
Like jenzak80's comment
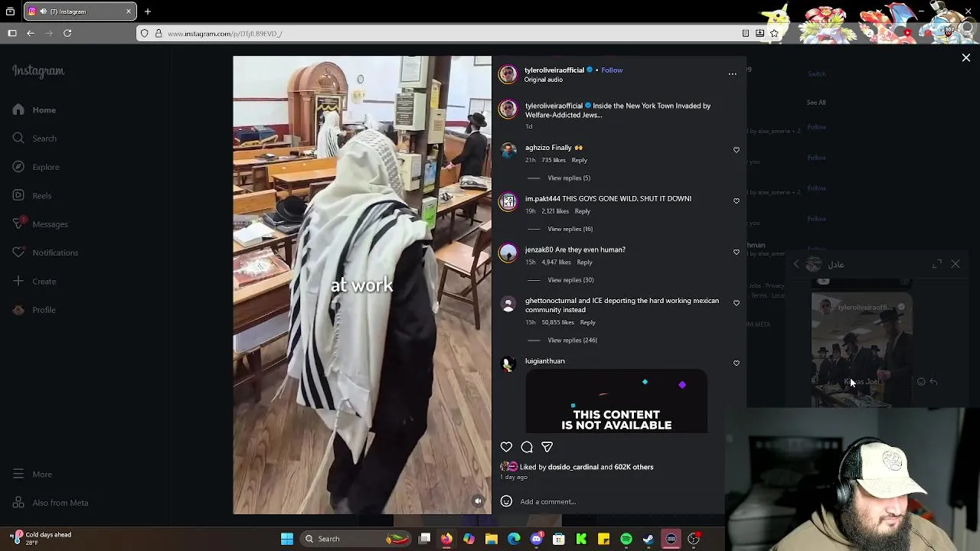[x=737, y=252]
